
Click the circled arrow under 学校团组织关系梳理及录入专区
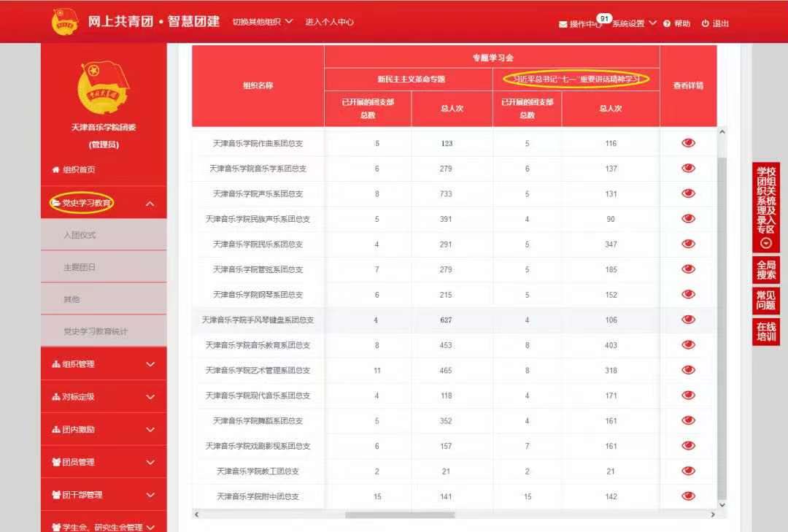765,244
